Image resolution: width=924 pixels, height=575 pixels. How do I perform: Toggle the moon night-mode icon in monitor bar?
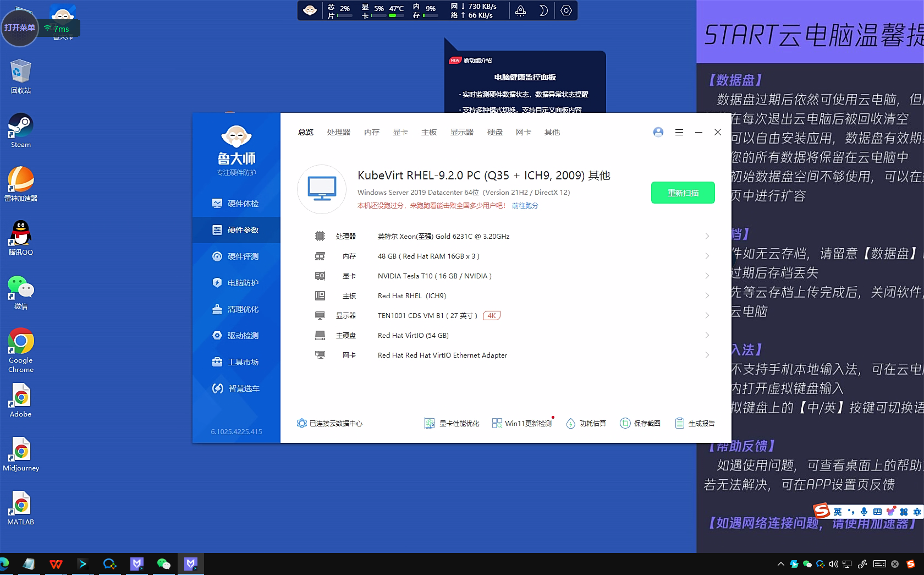tap(543, 10)
